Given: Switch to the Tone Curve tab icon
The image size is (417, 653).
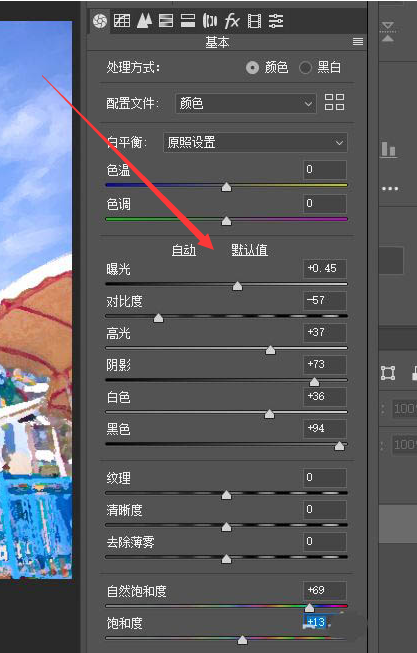Looking at the screenshot, I should pyautogui.click(x=122, y=20).
